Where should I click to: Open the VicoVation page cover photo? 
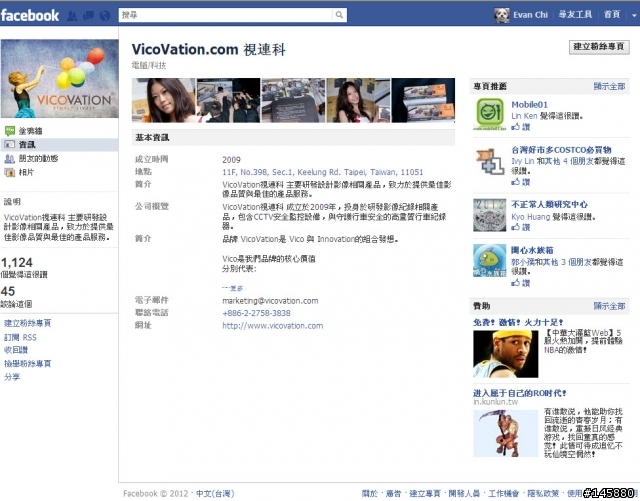click(60, 78)
